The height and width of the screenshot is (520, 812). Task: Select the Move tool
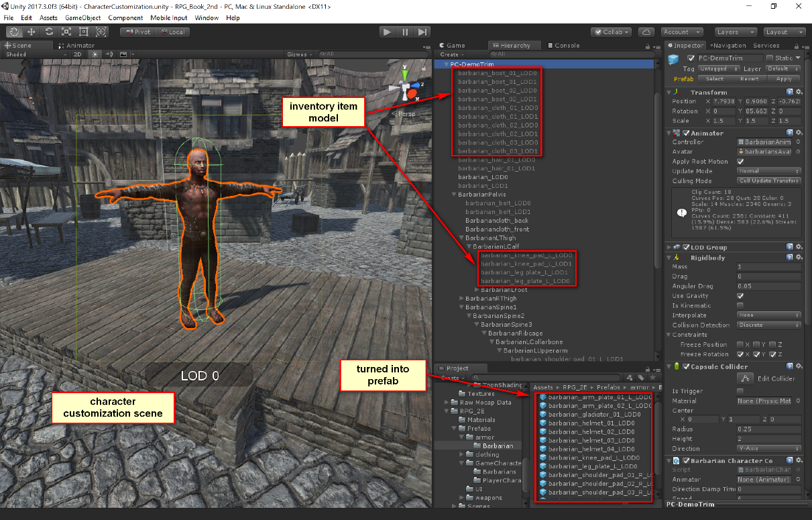coord(32,32)
